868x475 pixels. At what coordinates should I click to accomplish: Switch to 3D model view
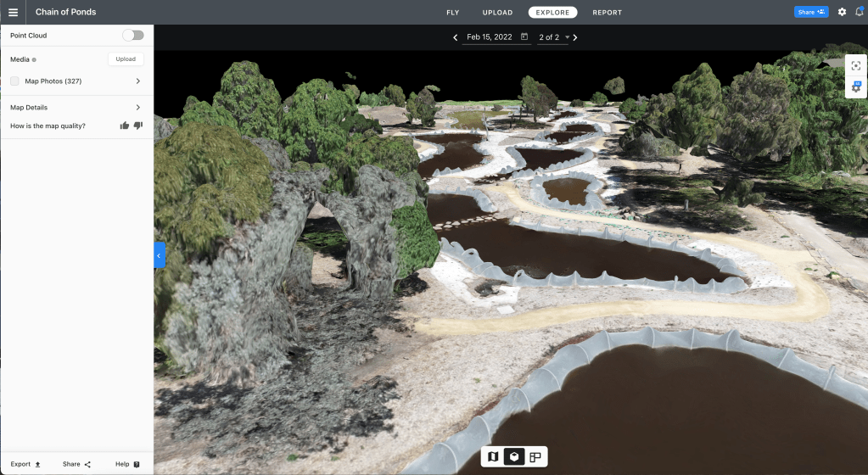[x=514, y=457]
